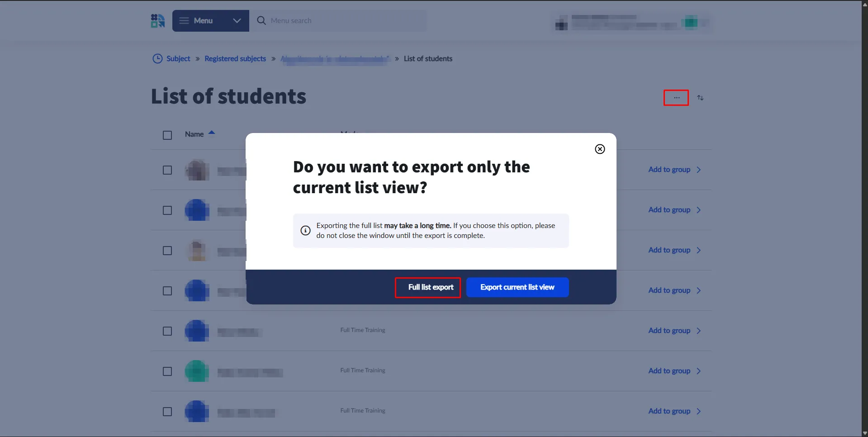Click the first student's avatar thumbnail

tap(197, 170)
